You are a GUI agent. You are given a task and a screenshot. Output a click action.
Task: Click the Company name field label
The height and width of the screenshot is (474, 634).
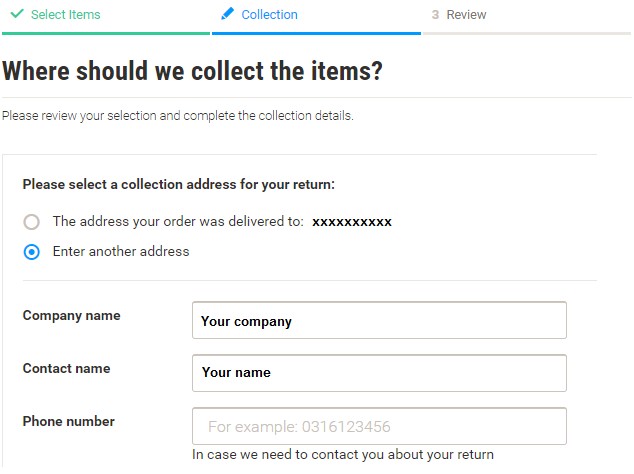tap(72, 316)
